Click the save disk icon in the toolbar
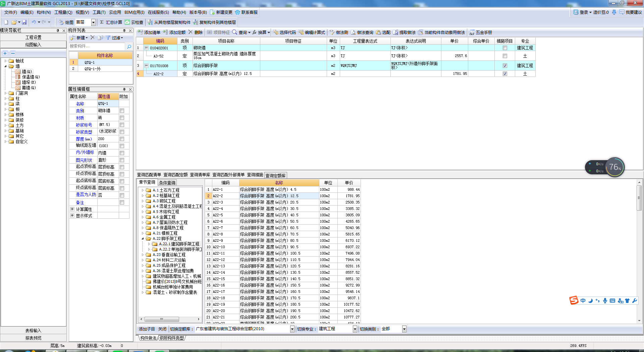644x352 pixels. coord(24,22)
